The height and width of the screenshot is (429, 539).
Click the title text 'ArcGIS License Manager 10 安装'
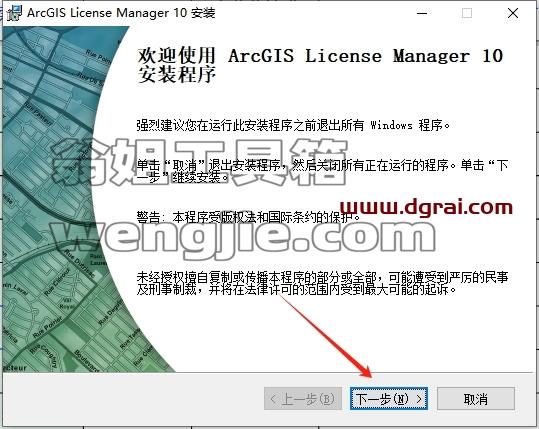point(121,13)
